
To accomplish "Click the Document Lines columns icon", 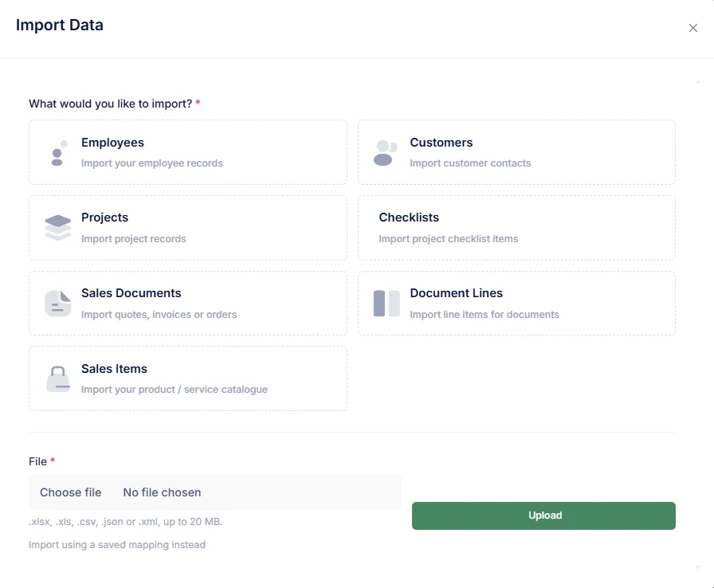I will [386, 303].
